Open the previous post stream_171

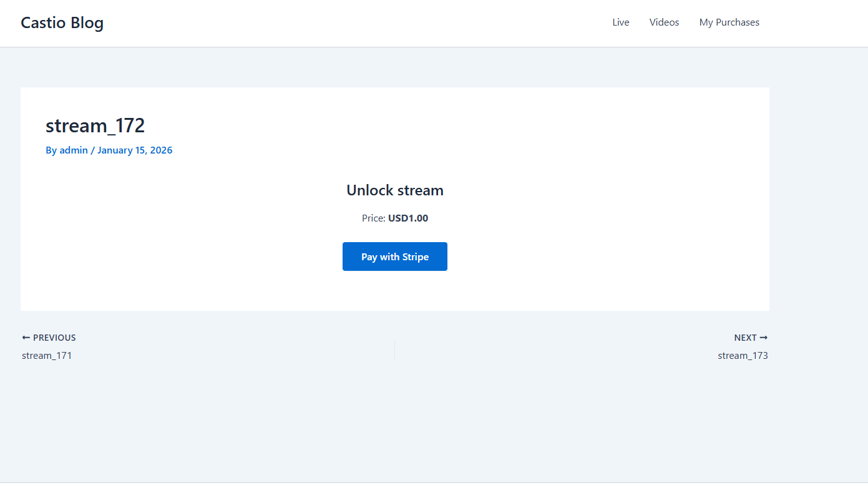pos(47,355)
